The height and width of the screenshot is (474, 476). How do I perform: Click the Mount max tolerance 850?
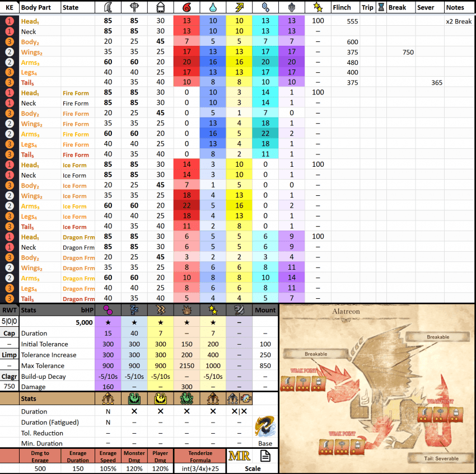265,365
